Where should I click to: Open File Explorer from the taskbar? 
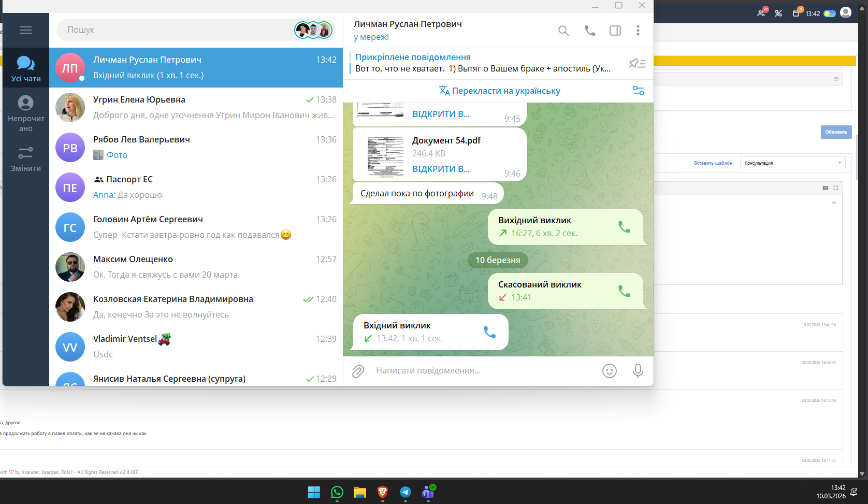[360, 492]
